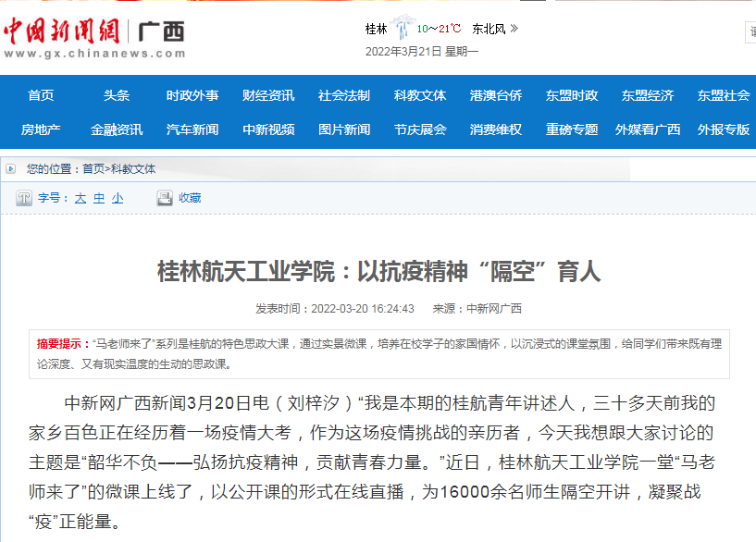
Task: Open the 消费维权 navigation link
Action: click(x=496, y=129)
